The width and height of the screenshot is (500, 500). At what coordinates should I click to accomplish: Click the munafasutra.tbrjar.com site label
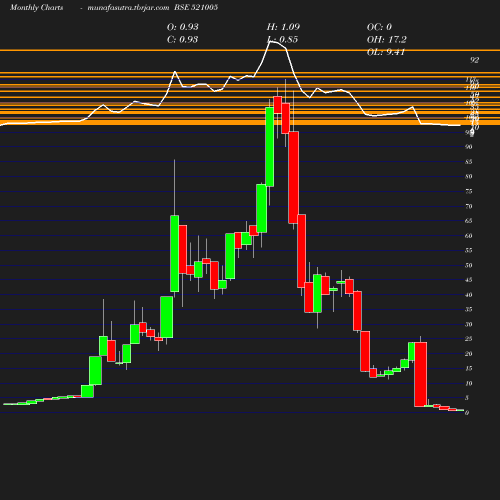click(x=128, y=7)
